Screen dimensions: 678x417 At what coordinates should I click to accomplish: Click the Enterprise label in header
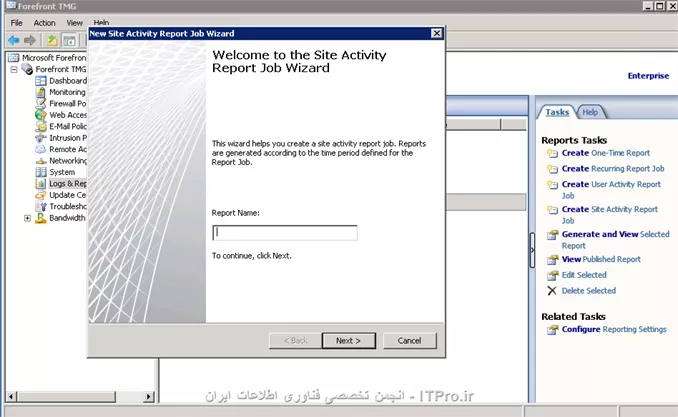point(648,76)
